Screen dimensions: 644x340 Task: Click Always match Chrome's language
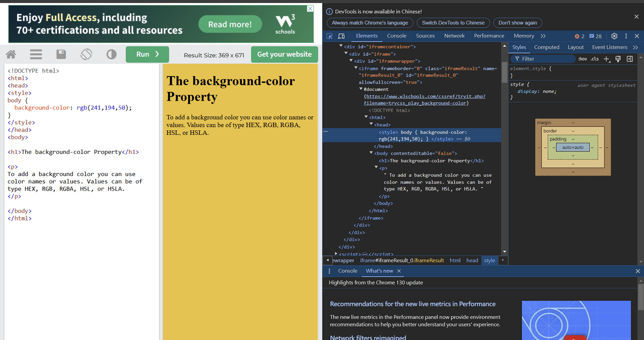[370, 23]
